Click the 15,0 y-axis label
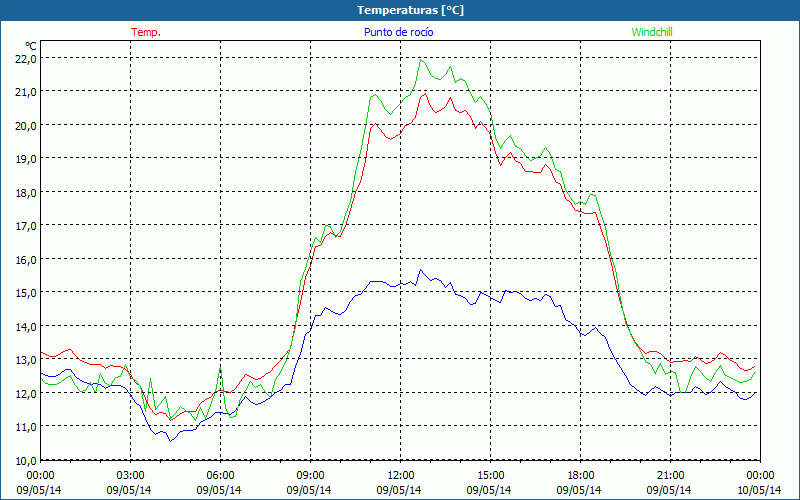 (x=26, y=293)
